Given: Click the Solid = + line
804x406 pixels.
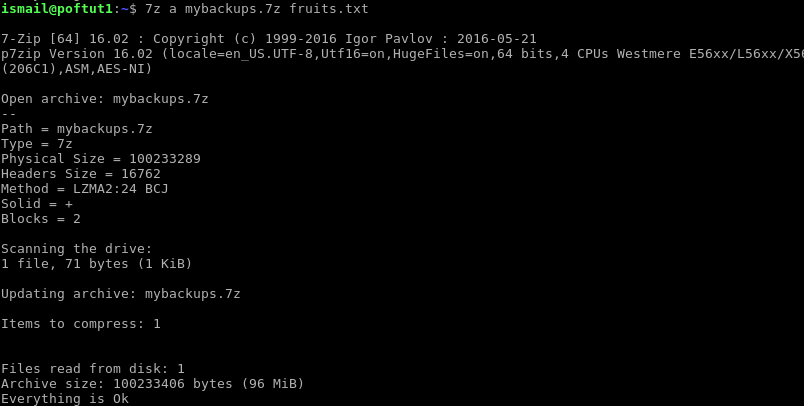Looking at the screenshot, I should pos(36,204).
